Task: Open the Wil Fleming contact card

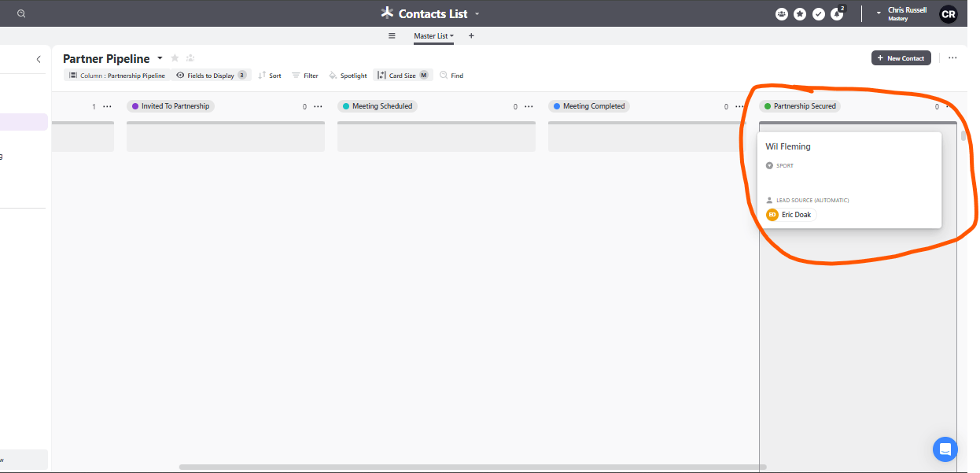Action: (849, 180)
